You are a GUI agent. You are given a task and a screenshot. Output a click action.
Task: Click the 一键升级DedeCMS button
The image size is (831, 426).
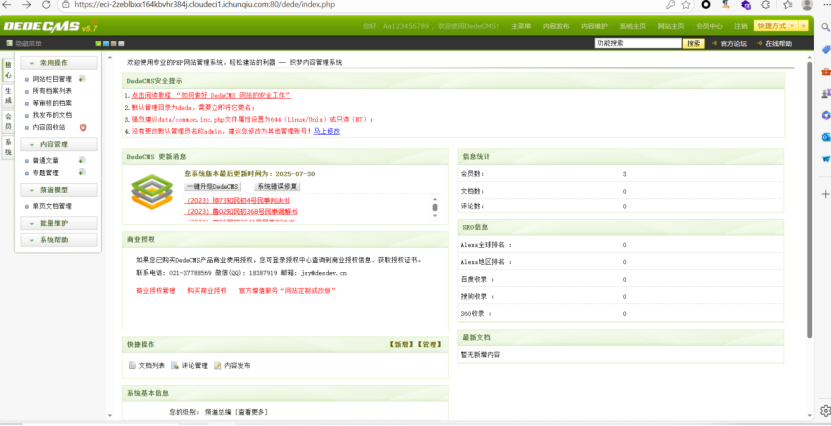pos(213,186)
